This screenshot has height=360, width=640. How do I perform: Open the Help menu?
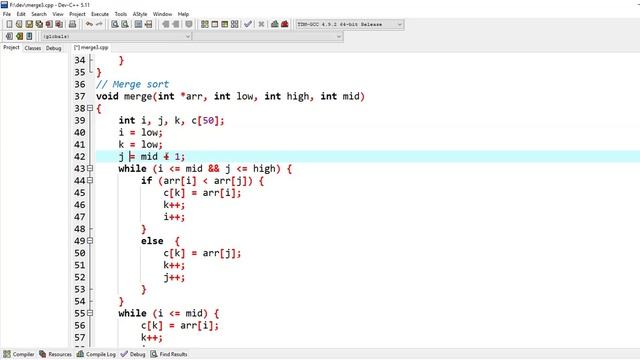tap(183, 14)
